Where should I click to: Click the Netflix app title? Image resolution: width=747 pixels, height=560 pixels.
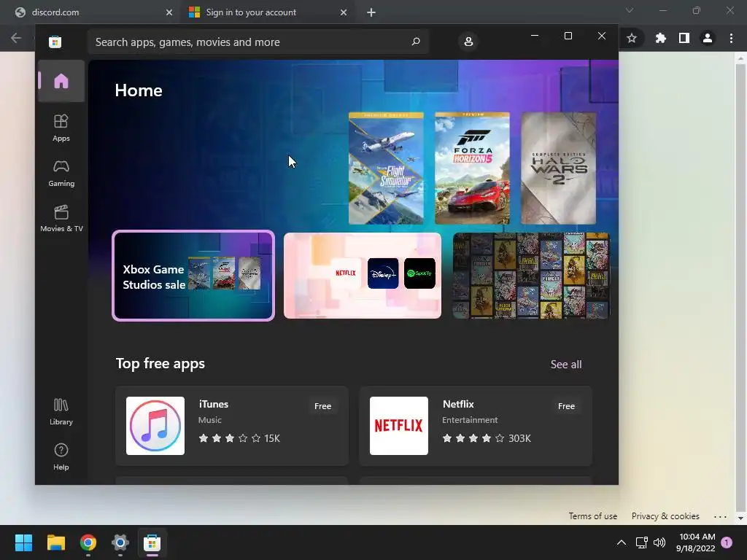(x=458, y=404)
